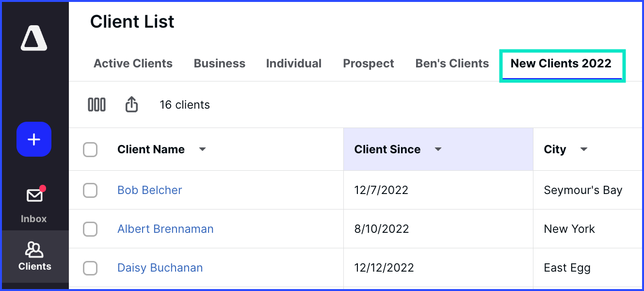Click the export share icon
644x291 pixels.
point(132,104)
